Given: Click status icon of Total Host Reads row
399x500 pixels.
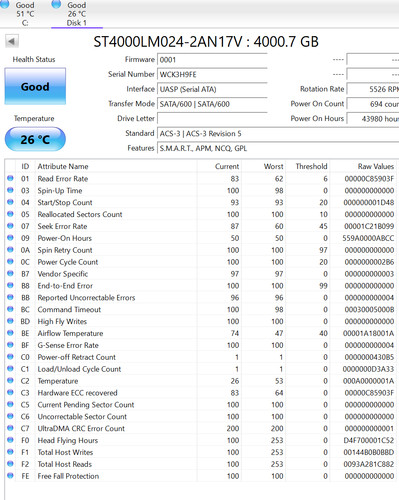Looking at the screenshot, I should click(10, 464).
